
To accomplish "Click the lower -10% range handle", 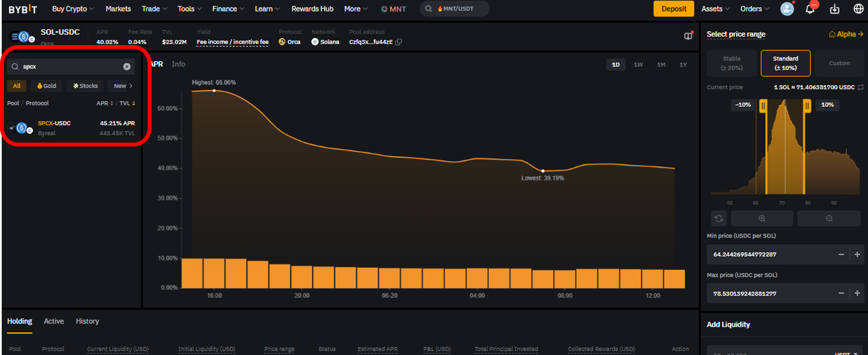I will pos(763,106).
